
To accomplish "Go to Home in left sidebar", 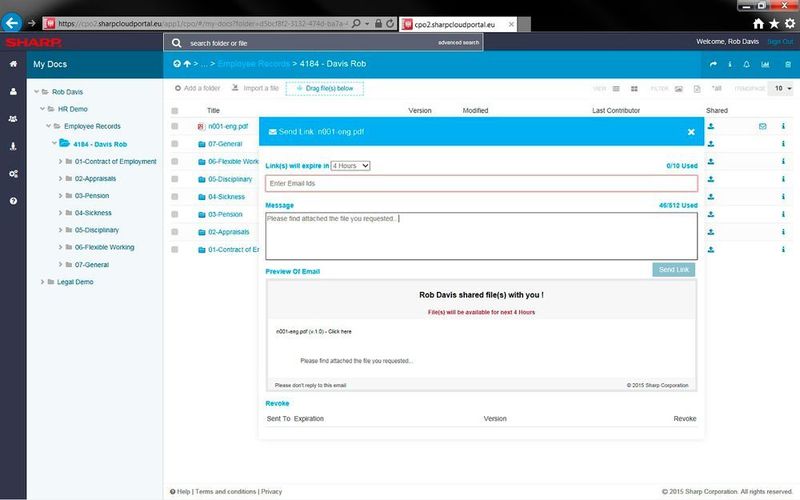I will point(13,64).
